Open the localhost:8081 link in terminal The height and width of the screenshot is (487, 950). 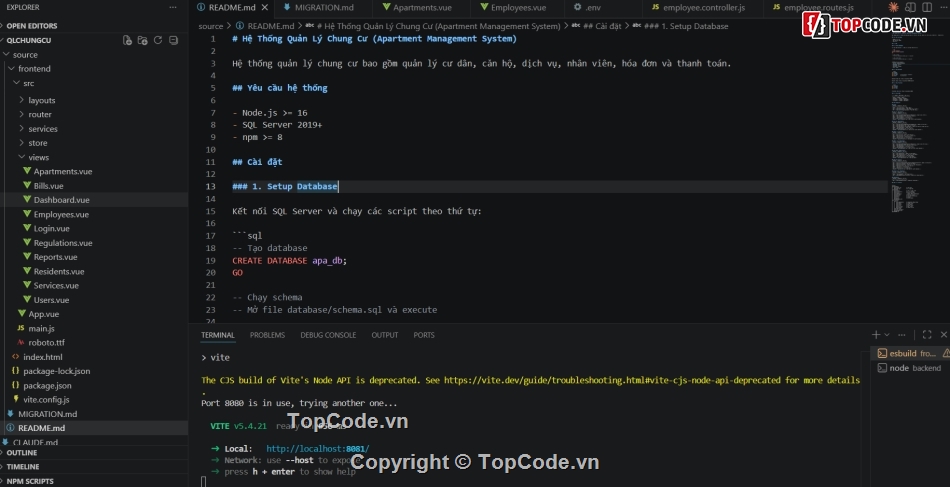(x=317, y=448)
